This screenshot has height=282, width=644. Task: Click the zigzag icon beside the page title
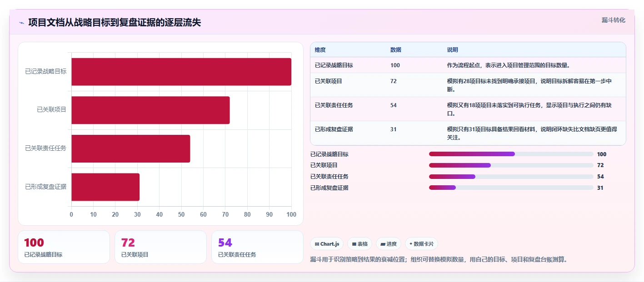pyautogui.click(x=21, y=23)
